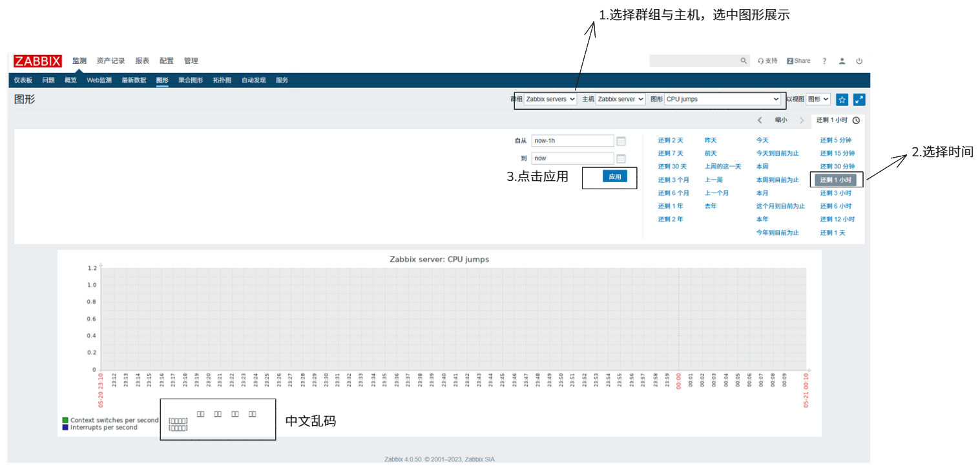Go to 最新数据 submenu
Viewport: 980px width, 469px height.
click(134, 80)
